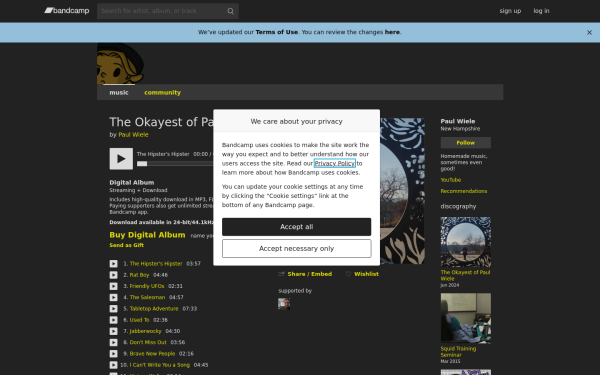The image size is (600, 375).
Task: Follow Paul Wiele with the Follow button
Action: pos(466,143)
